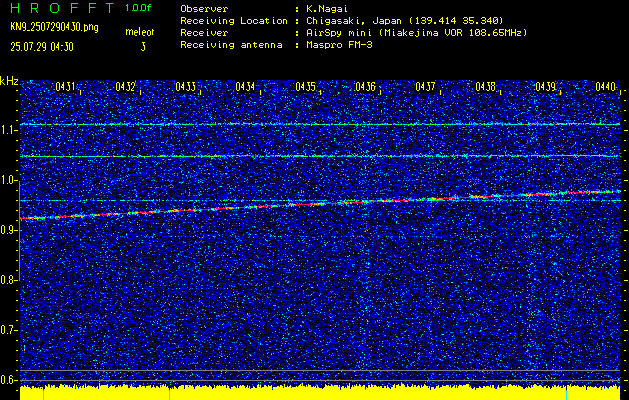Click the 0.8 kHz axis label
The height and width of the screenshot is (400, 629).
click(8, 280)
